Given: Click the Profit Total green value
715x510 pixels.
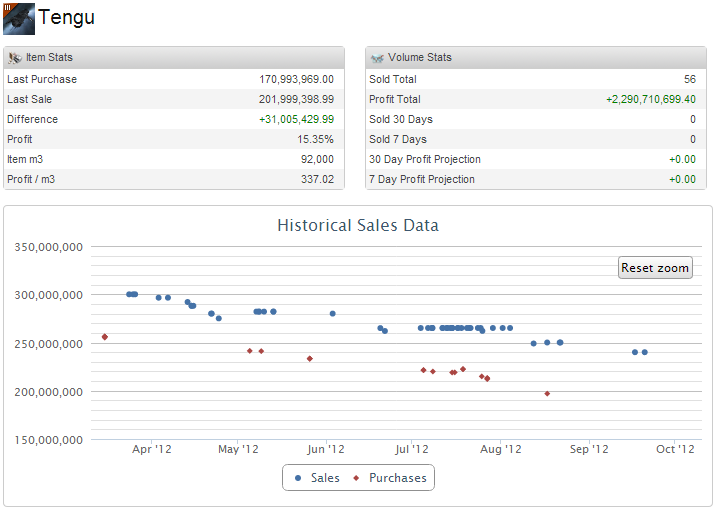Looking at the screenshot, I should pos(651,99).
